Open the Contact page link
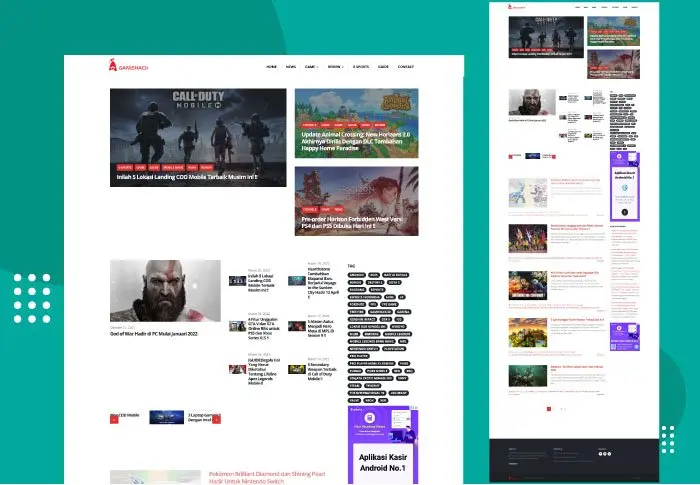The image size is (700, 485). coord(405,67)
